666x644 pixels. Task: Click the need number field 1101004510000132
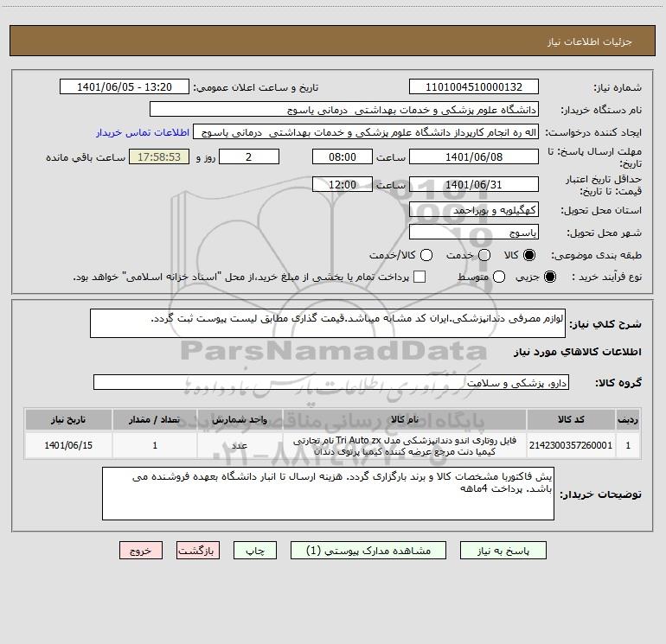474,87
